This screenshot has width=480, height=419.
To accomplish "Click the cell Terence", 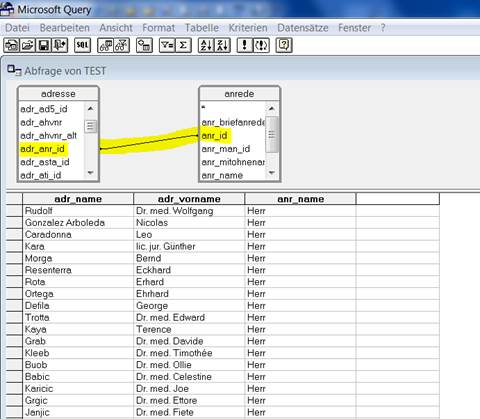I will tap(189, 329).
